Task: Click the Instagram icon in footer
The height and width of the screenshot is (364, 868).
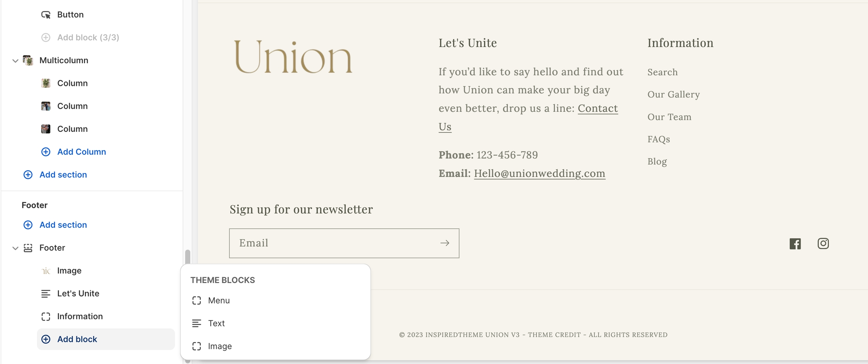Action: click(823, 244)
